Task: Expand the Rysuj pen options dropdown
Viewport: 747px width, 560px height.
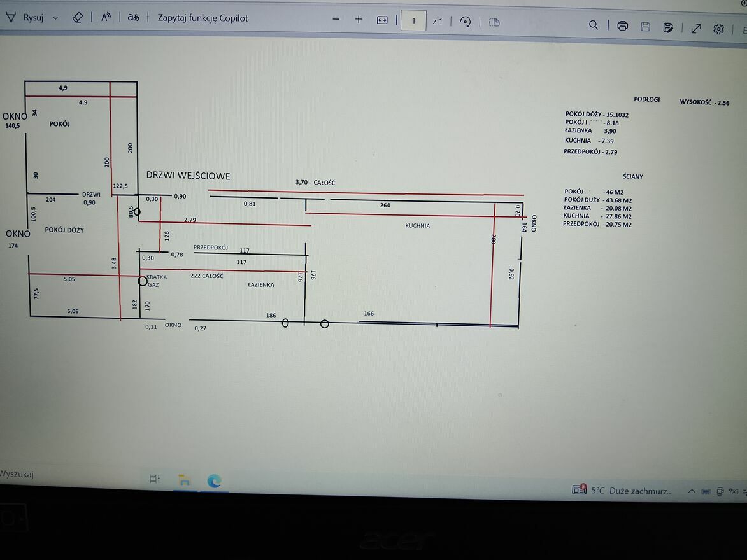Action: tap(55, 18)
